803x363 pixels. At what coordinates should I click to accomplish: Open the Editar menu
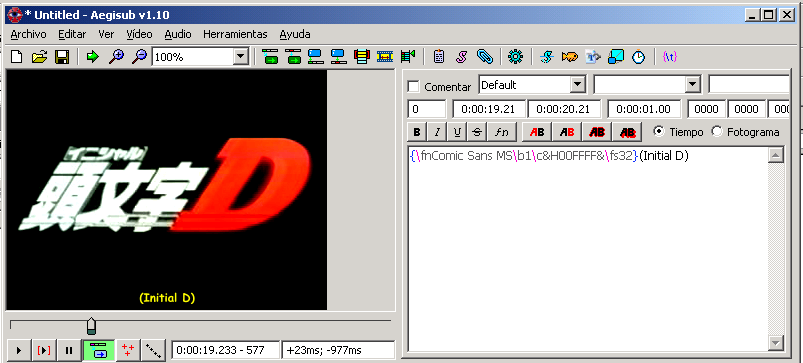click(x=72, y=34)
